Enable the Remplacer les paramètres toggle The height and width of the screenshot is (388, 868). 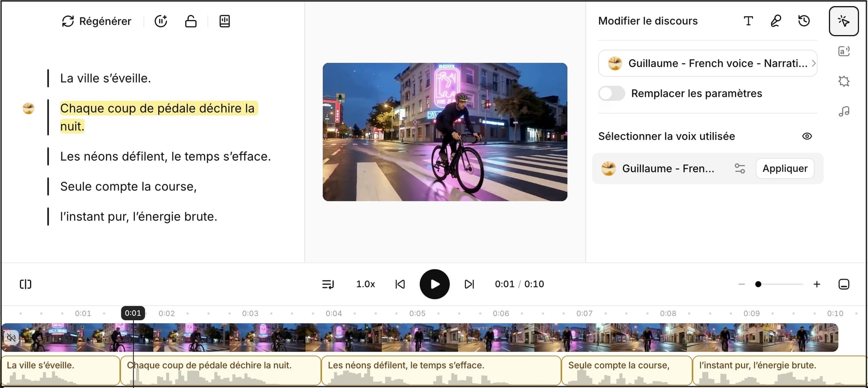(612, 93)
